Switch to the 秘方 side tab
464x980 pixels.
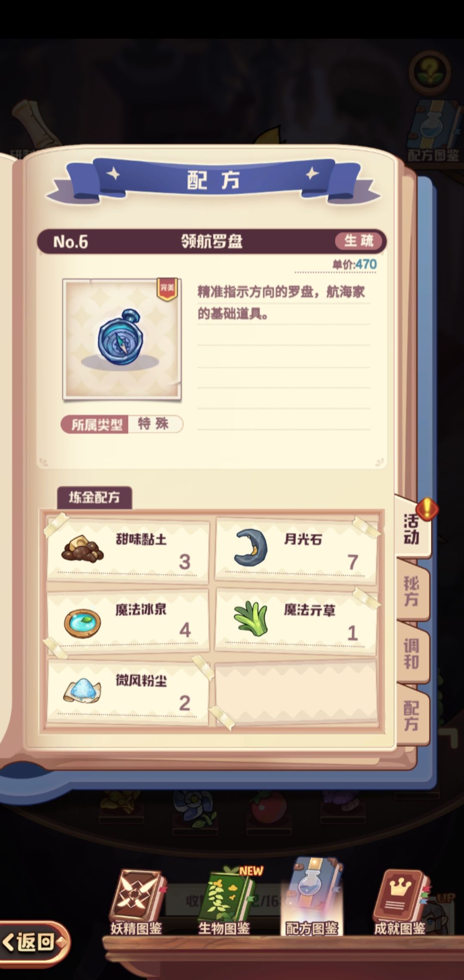[412, 591]
